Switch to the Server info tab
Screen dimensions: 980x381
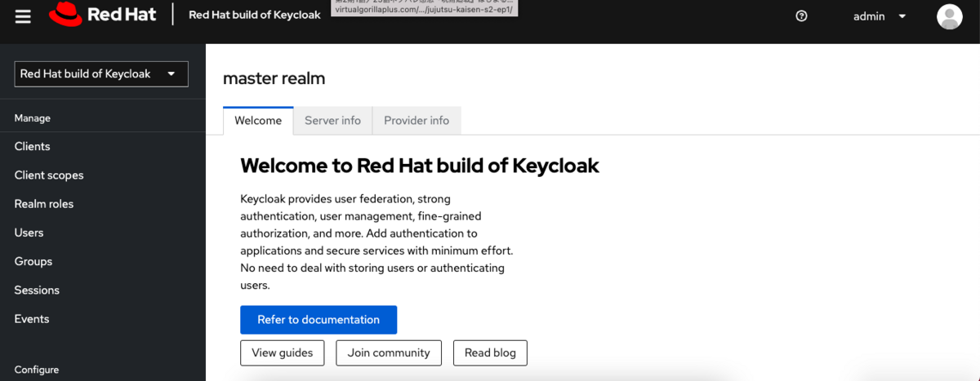tap(332, 121)
